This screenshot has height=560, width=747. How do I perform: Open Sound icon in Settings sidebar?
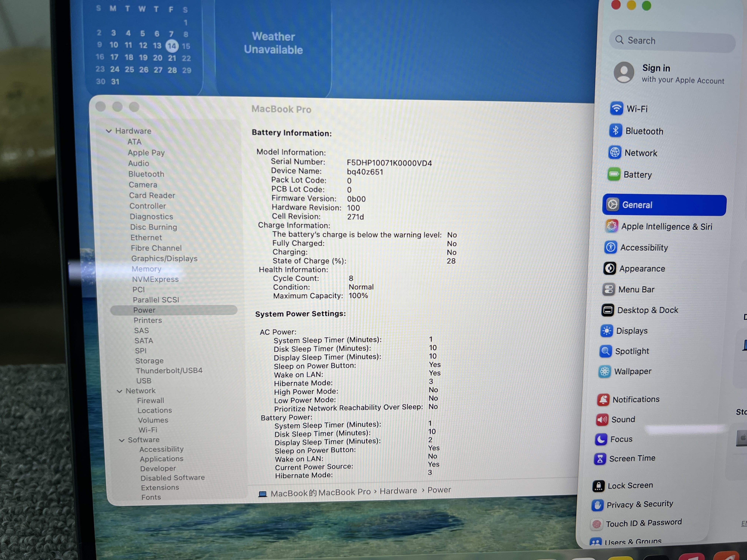tap(602, 420)
